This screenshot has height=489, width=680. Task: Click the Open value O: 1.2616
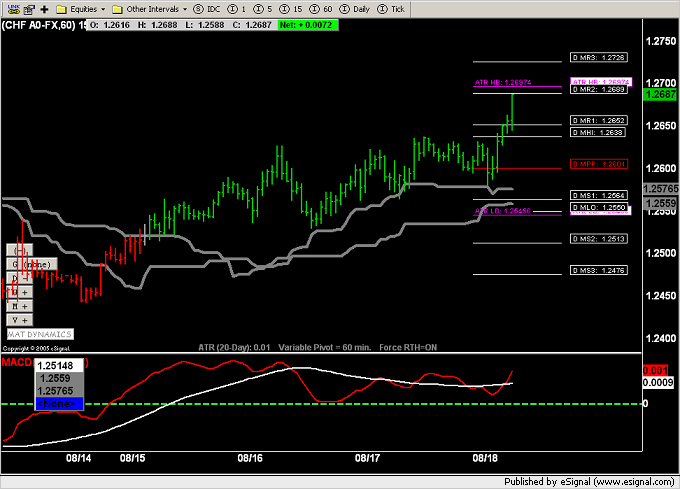[110, 25]
